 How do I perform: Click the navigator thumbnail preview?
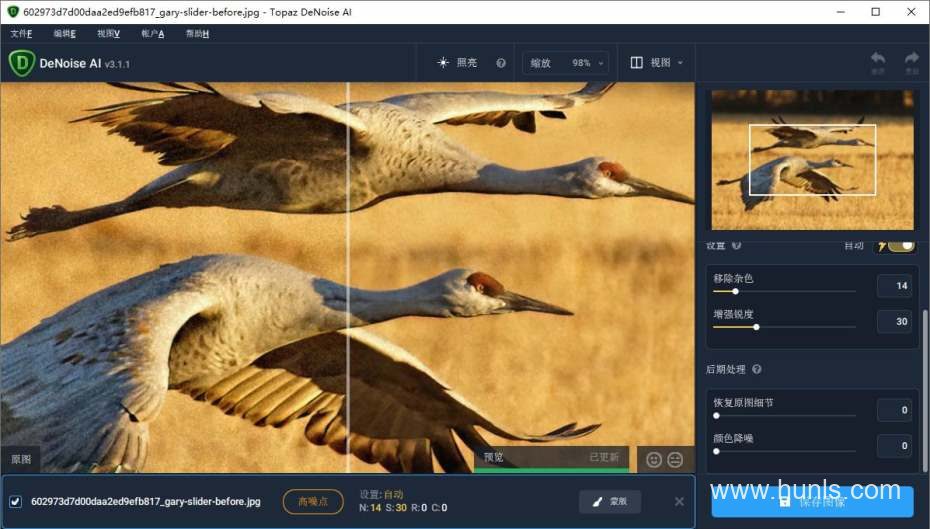pos(813,160)
